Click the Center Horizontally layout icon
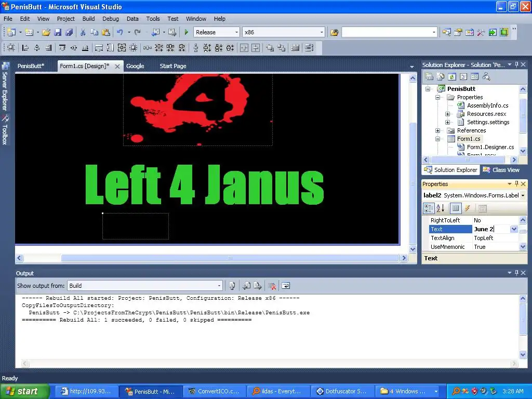This screenshot has height=399, width=532. (244, 48)
